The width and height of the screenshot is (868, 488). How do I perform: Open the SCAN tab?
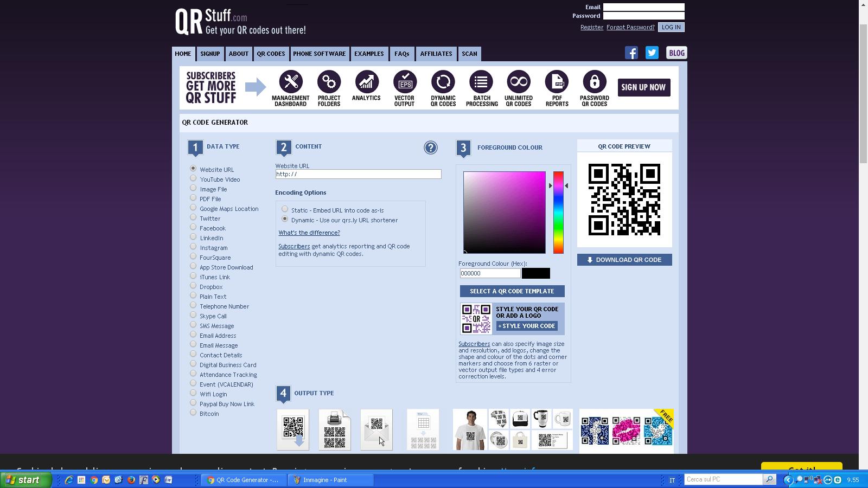click(x=469, y=54)
